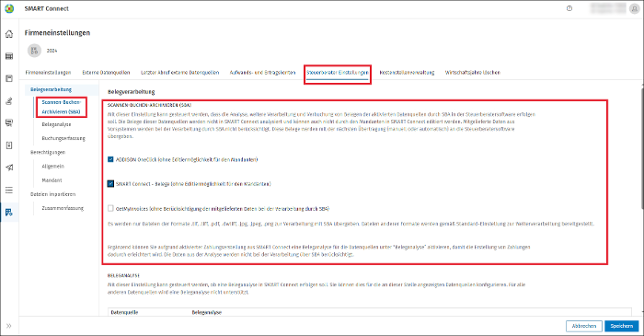Screen dimensions: 644x336
Task: Switch to the Firmeneinstellungen tab
Action: pos(48,73)
